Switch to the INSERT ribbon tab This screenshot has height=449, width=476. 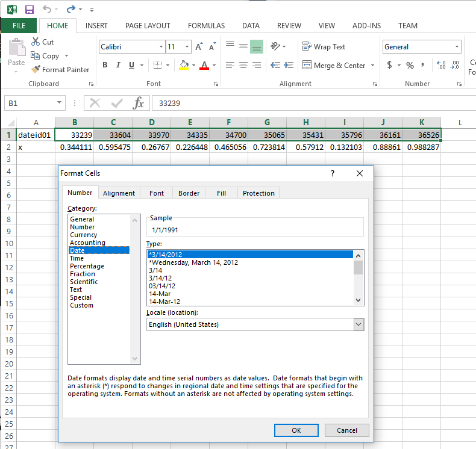(x=96, y=26)
